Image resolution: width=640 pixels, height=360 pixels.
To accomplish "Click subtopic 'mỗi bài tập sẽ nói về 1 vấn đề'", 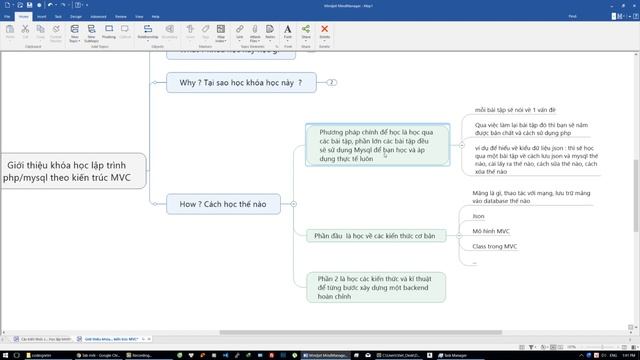I will [515, 110].
